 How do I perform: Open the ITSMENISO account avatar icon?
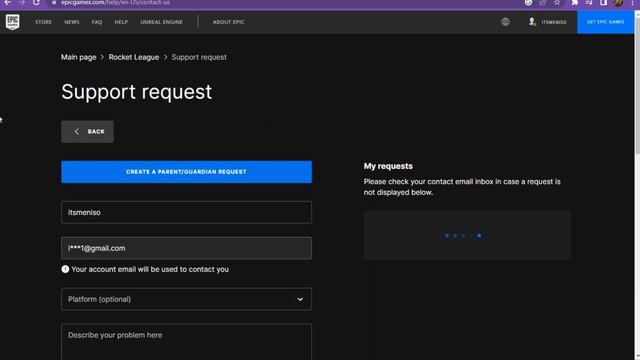[532, 22]
